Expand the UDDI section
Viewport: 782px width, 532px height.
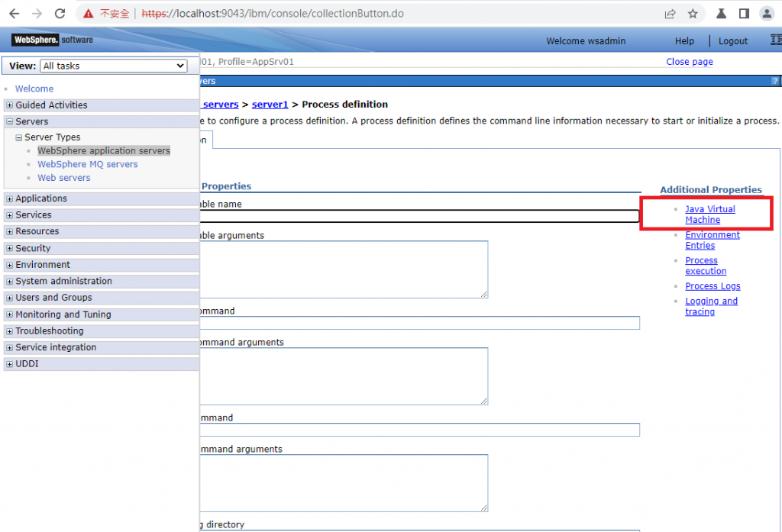9,364
